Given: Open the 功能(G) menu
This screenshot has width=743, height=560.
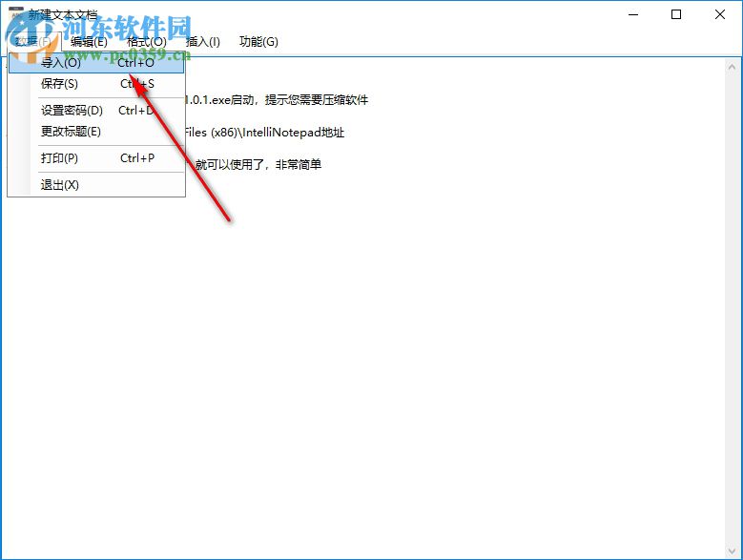Looking at the screenshot, I should point(258,42).
